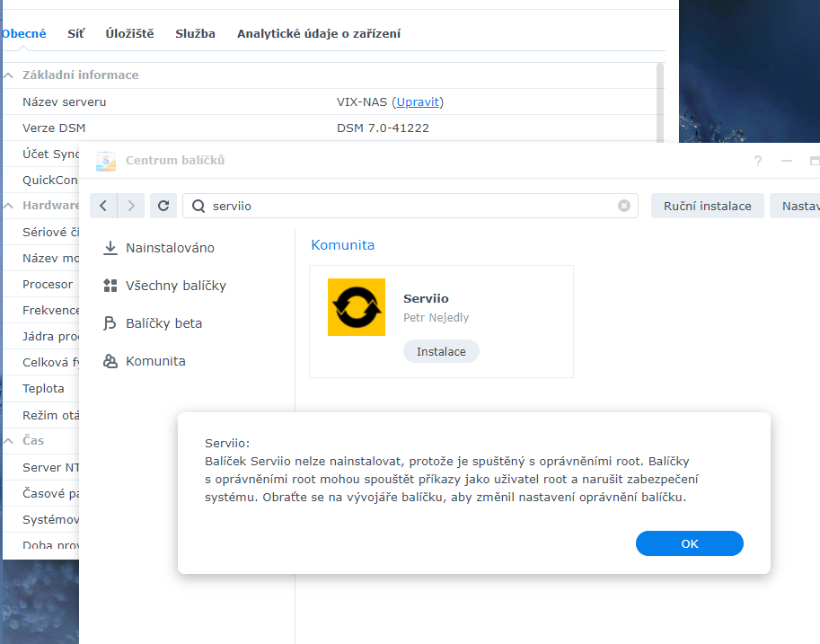Clear the serviio search text
Screen dimensions: 820x644
pos(624,206)
